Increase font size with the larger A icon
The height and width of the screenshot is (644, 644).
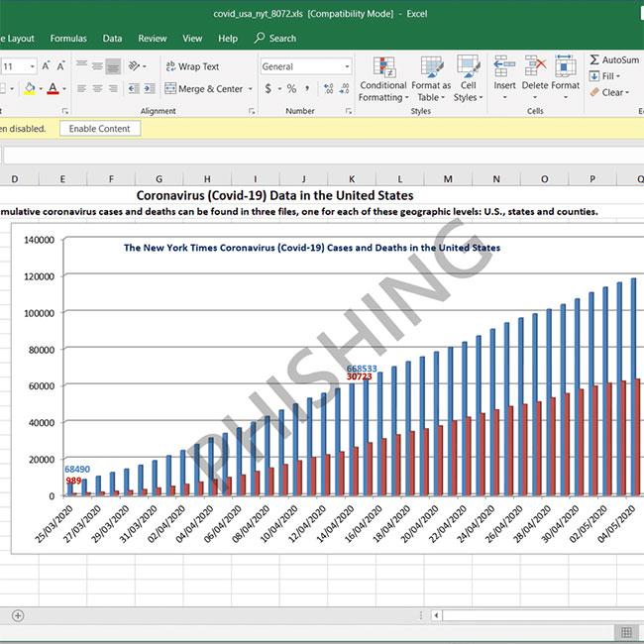point(46,65)
